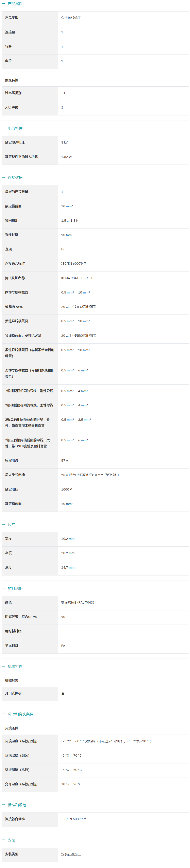
Task: Click the 环境条件 subheading
Action: click(x=12, y=728)
